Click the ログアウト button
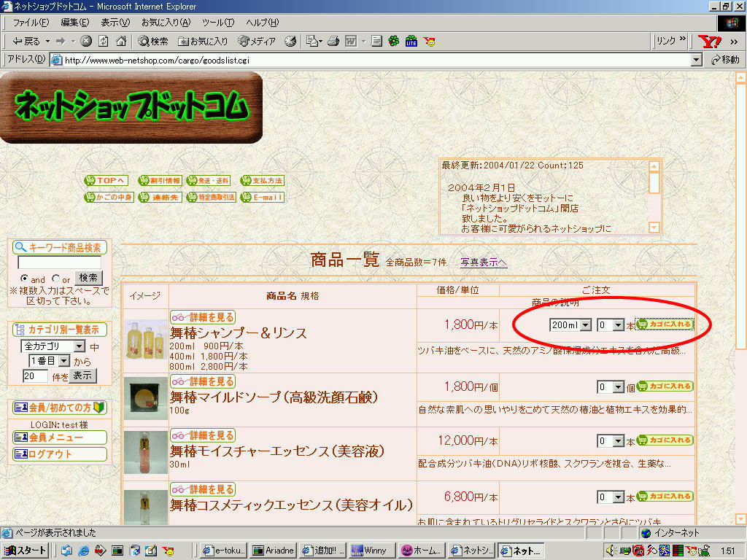 60,454
